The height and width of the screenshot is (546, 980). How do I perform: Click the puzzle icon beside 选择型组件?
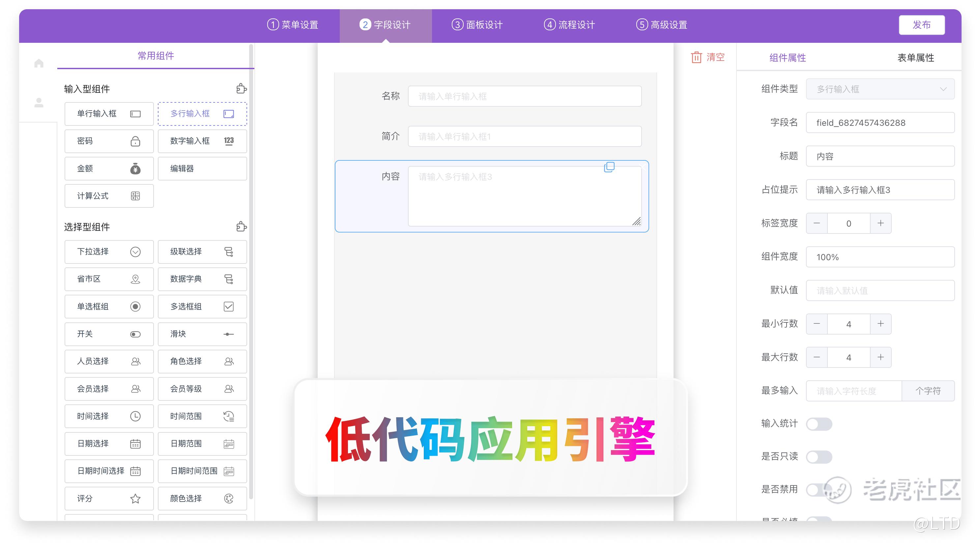click(241, 227)
